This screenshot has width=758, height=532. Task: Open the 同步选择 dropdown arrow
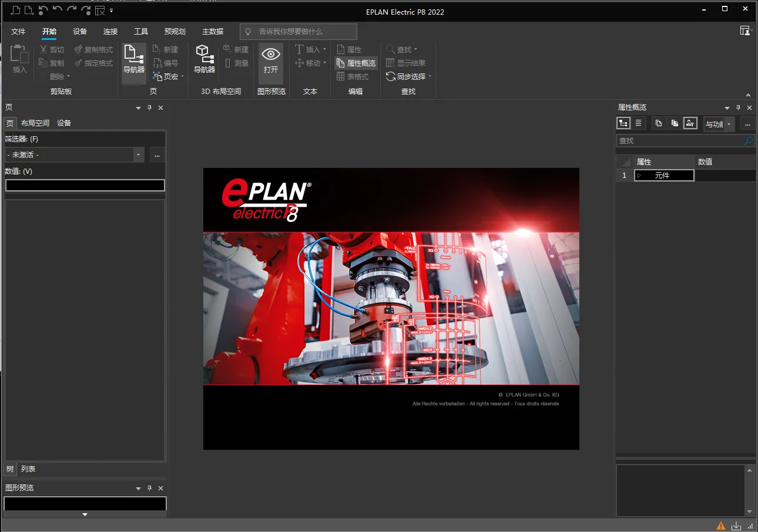click(430, 77)
